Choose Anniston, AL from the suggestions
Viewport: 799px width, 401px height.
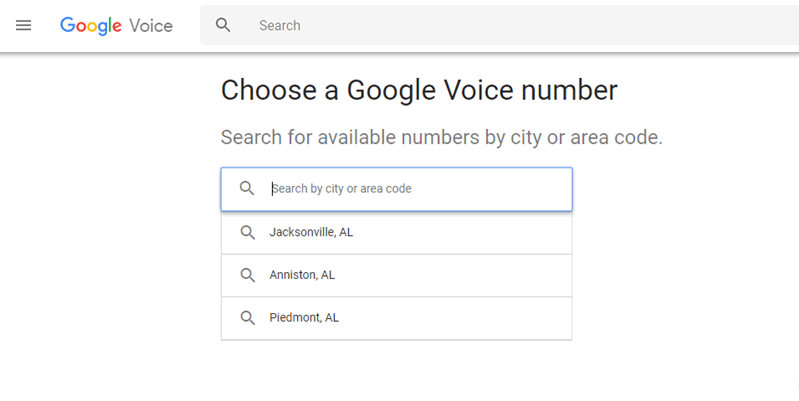[x=304, y=275]
